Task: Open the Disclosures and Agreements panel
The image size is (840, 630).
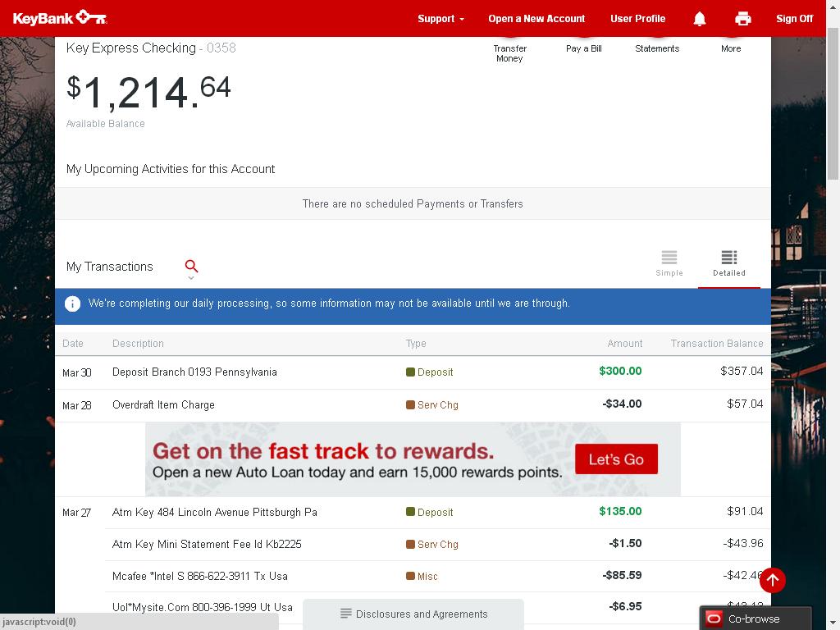Action: (x=413, y=614)
